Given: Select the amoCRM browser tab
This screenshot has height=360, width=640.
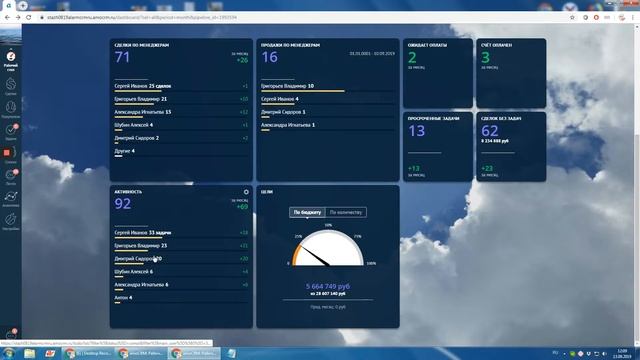Looking at the screenshot, I should [x=8, y=6].
